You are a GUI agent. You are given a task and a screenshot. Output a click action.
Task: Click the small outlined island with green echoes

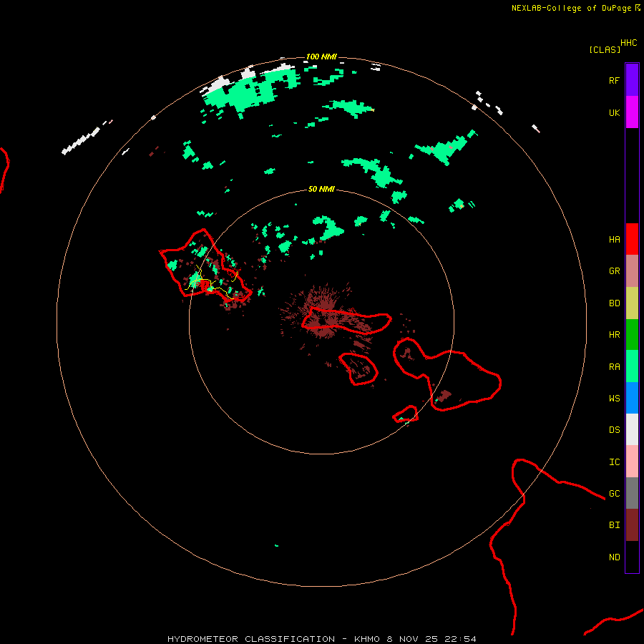[406, 414]
